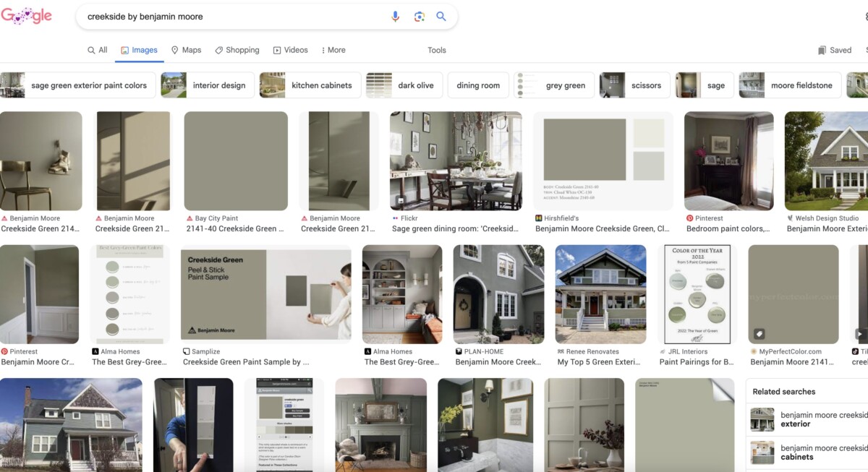Activate voice search with the microphone icon
The width and height of the screenshot is (868, 472).
pos(395,15)
